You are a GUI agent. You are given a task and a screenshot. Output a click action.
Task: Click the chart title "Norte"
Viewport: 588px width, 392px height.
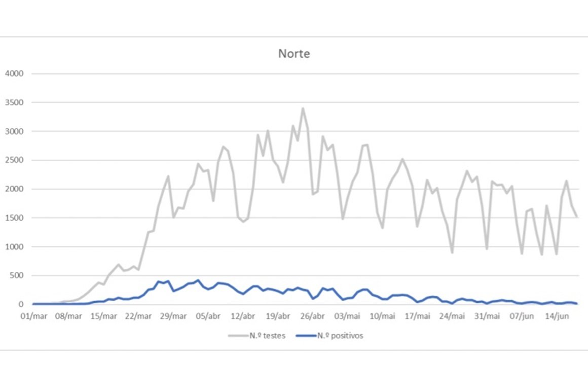pos(294,54)
